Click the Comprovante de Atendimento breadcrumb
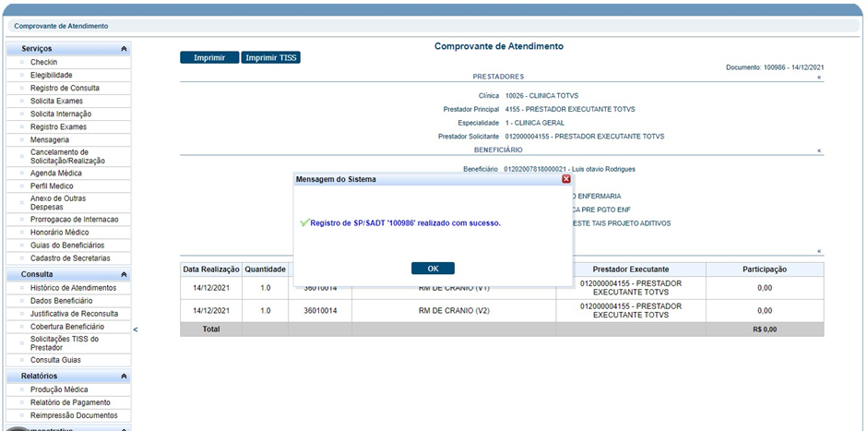868x431 pixels. click(x=61, y=26)
